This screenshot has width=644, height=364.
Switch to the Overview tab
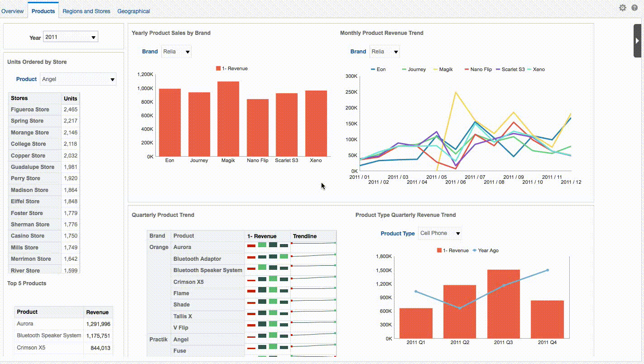13,11
